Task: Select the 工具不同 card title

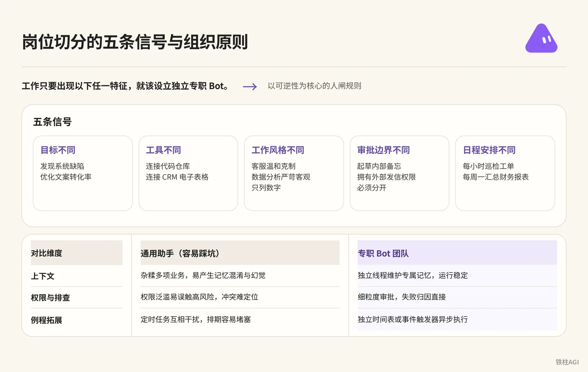Action: [x=164, y=150]
